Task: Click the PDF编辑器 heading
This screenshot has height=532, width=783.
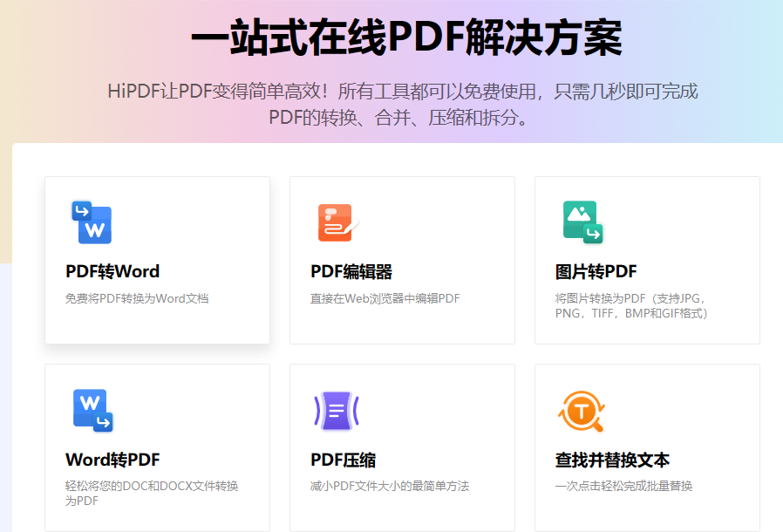Action: (x=349, y=271)
